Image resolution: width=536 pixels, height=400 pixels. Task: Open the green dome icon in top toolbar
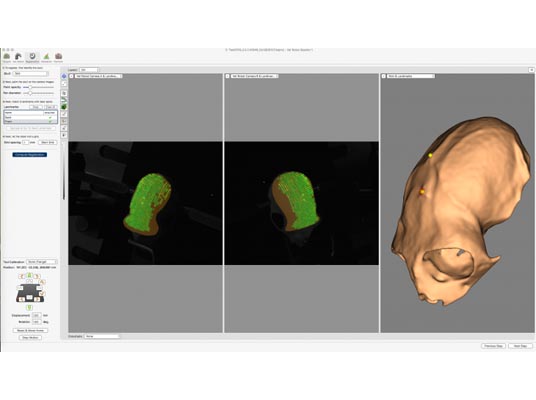click(7, 56)
